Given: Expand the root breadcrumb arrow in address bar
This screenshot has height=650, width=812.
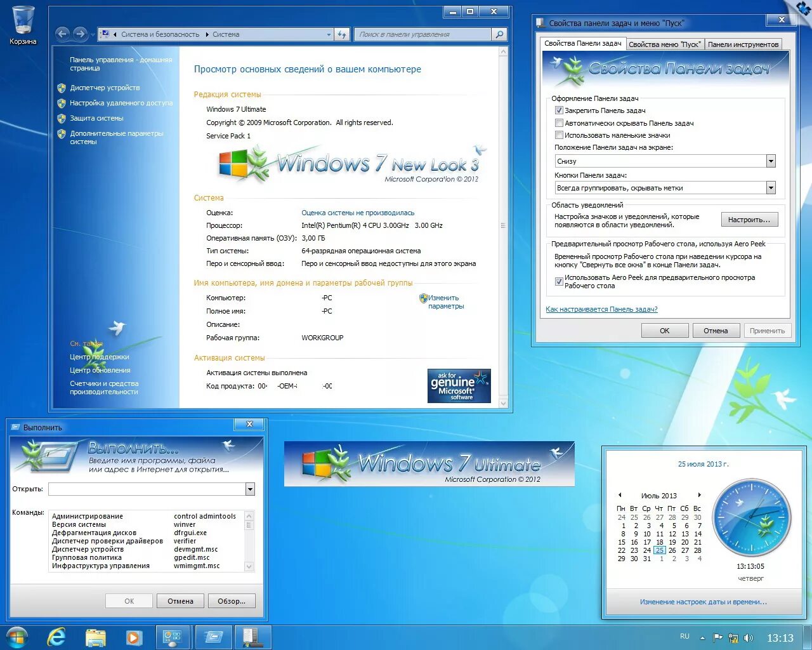Looking at the screenshot, I should click(115, 34).
